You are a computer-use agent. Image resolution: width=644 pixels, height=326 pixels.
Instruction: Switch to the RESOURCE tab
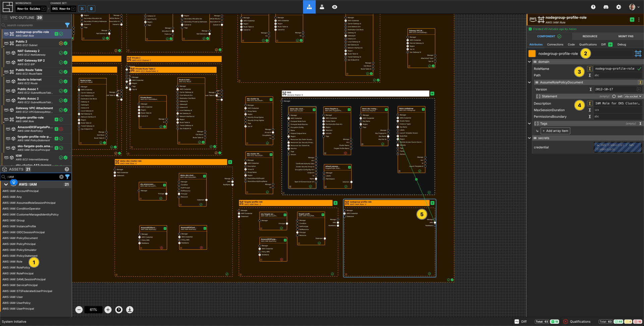[x=590, y=36]
